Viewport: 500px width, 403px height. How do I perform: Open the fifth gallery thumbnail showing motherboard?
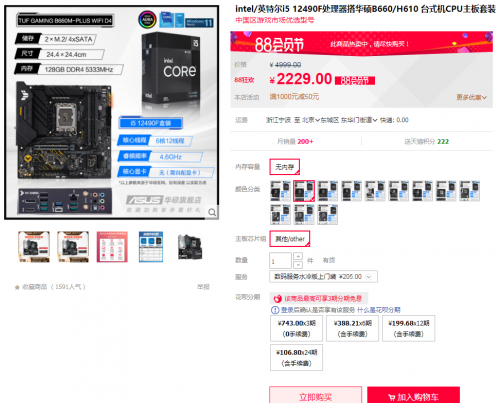190,247
